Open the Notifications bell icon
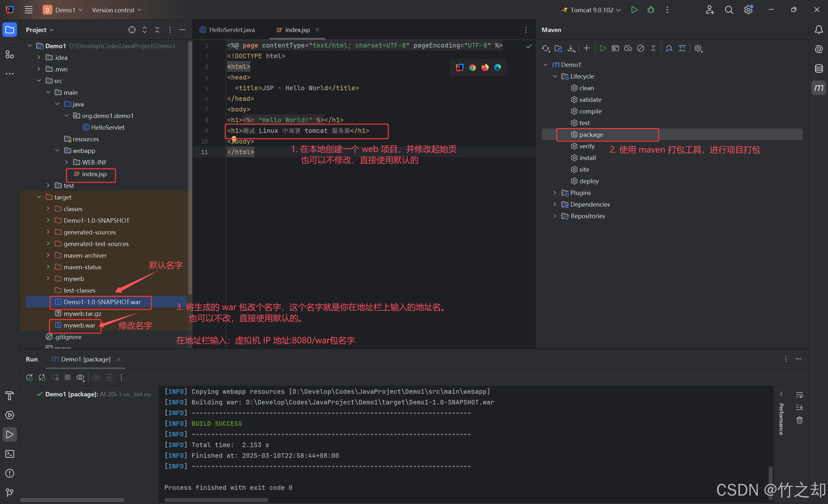828x504 pixels. (819, 30)
